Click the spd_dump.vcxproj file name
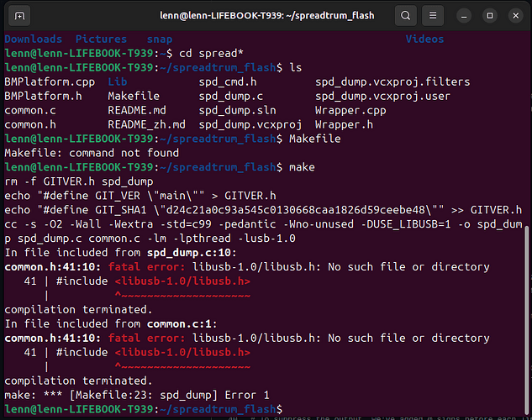The height and width of the screenshot is (420, 532). [x=250, y=125]
